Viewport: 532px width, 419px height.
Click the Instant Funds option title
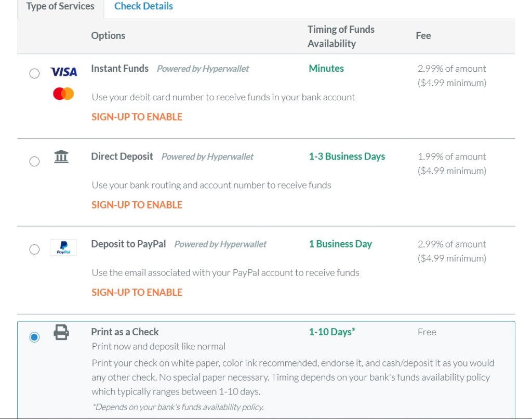(x=119, y=69)
